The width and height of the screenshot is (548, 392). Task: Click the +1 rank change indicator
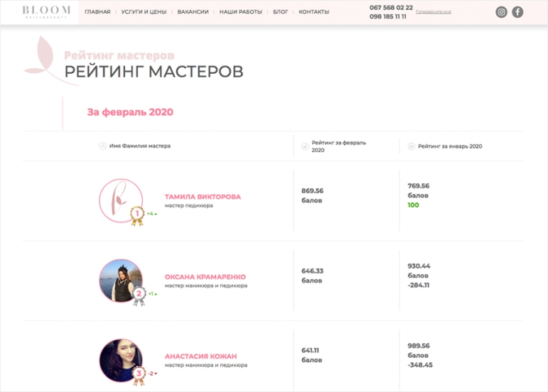(x=153, y=294)
